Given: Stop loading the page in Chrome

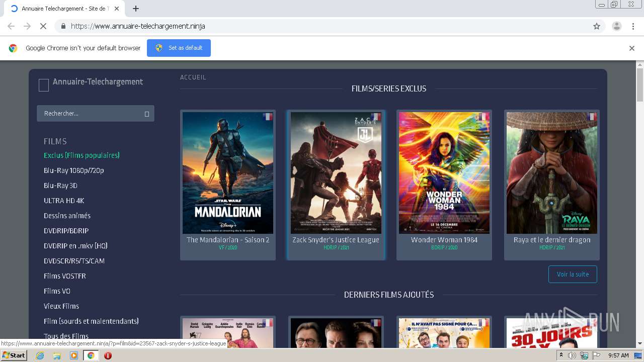Looking at the screenshot, I should [43, 26].
